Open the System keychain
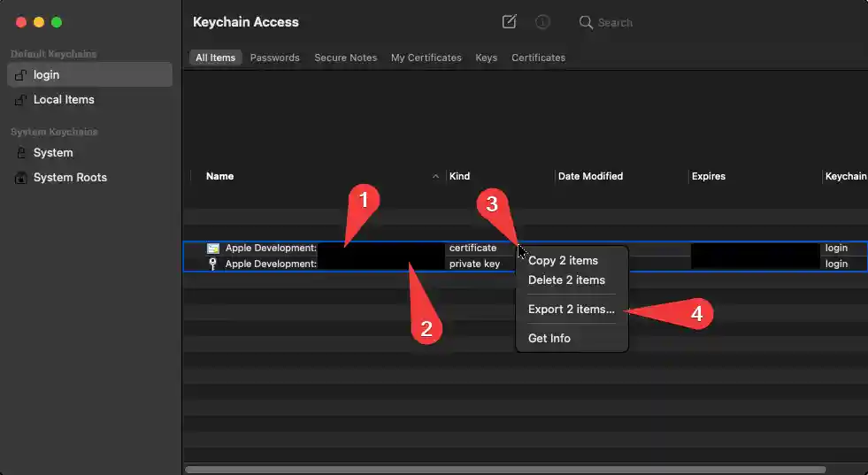The image size is (868, 475). click(x=53, y=153)
